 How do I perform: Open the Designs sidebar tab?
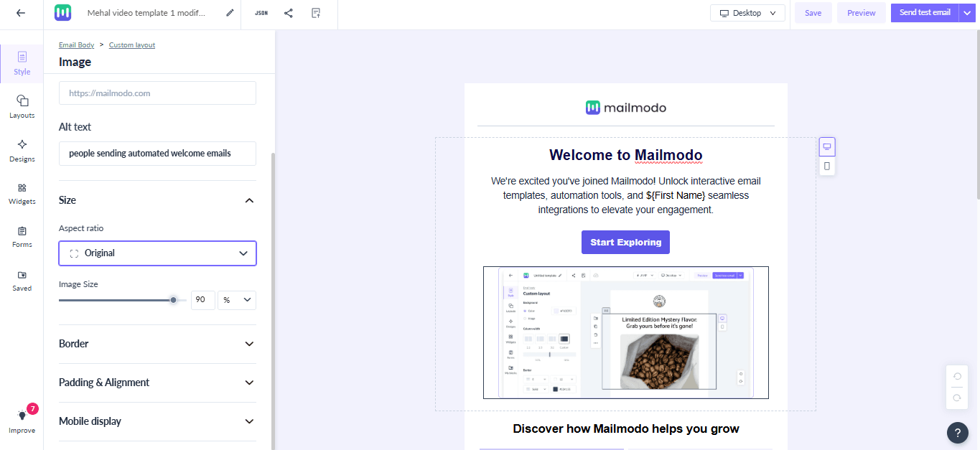tap(22, 150)
